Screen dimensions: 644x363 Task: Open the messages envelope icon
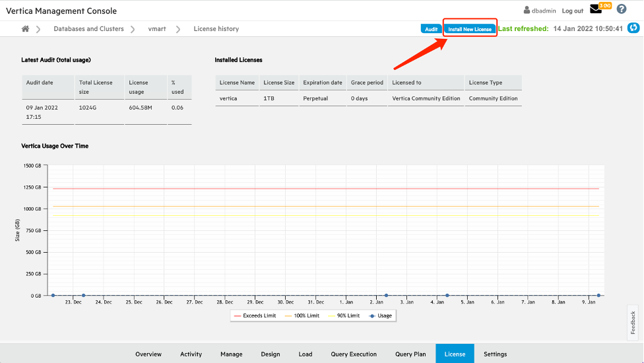click(x=596, y=9)
